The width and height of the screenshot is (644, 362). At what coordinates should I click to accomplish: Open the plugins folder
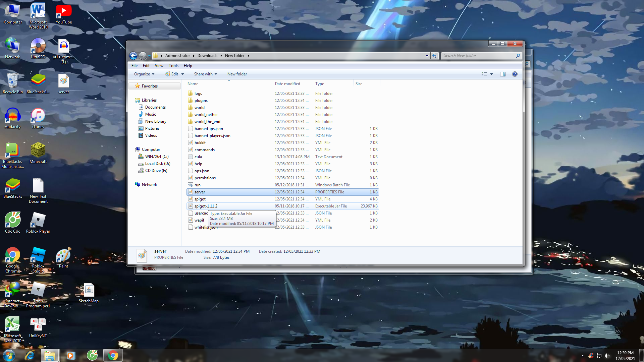201,101
